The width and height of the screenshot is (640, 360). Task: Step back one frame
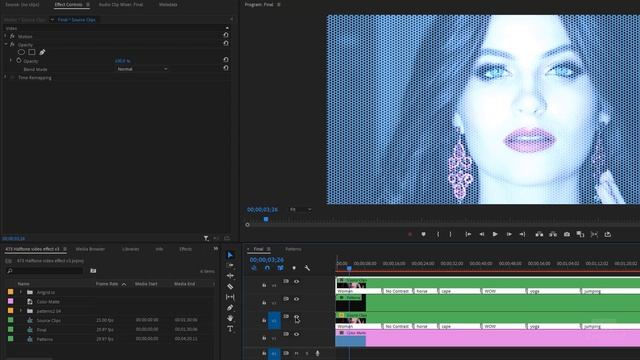(482, 234)
